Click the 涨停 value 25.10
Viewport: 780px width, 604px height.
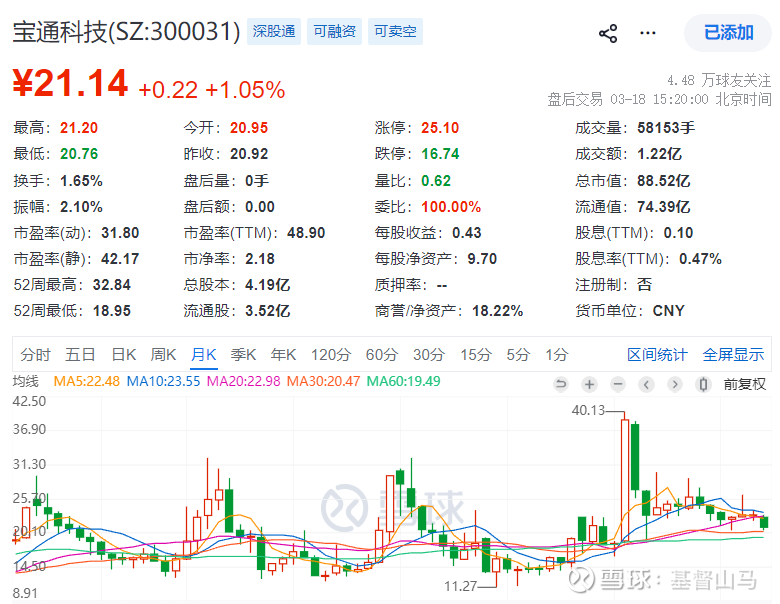[x=440, y=128]
